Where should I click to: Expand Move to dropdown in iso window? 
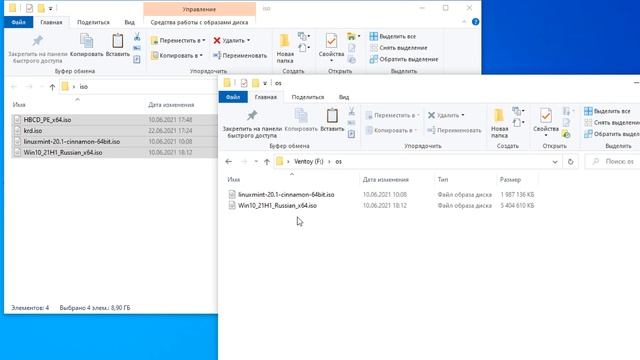[x=204, y=40]
